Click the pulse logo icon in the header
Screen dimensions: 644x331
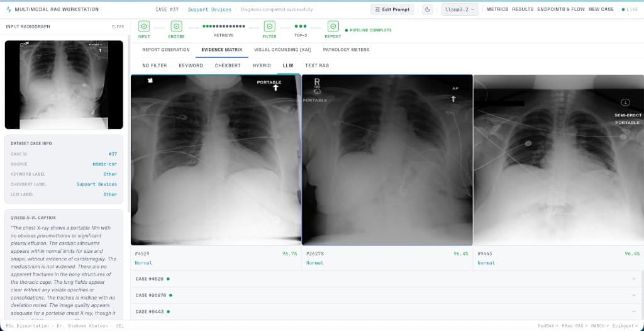coord(9,9)
